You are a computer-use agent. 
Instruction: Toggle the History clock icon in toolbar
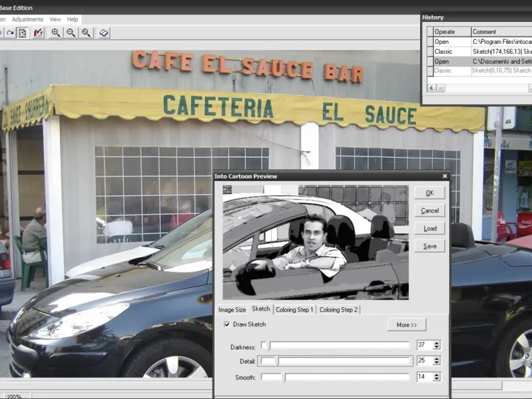(23, 33)
